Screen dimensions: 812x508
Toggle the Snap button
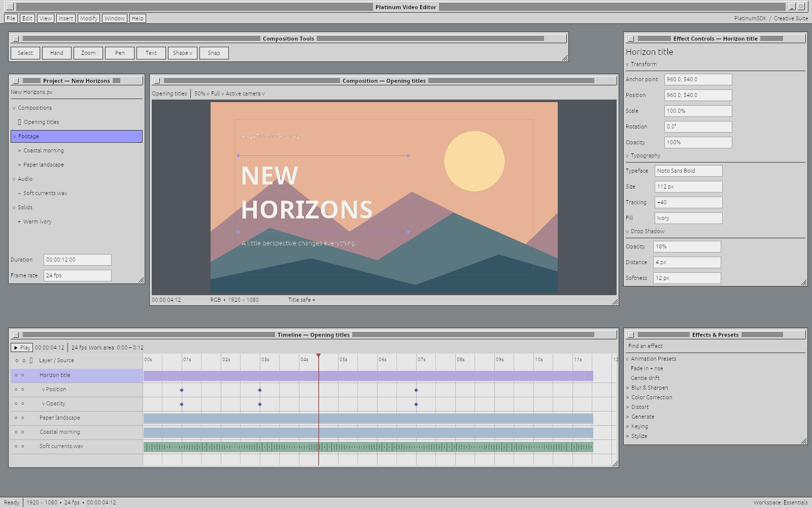tap(214, 53)
